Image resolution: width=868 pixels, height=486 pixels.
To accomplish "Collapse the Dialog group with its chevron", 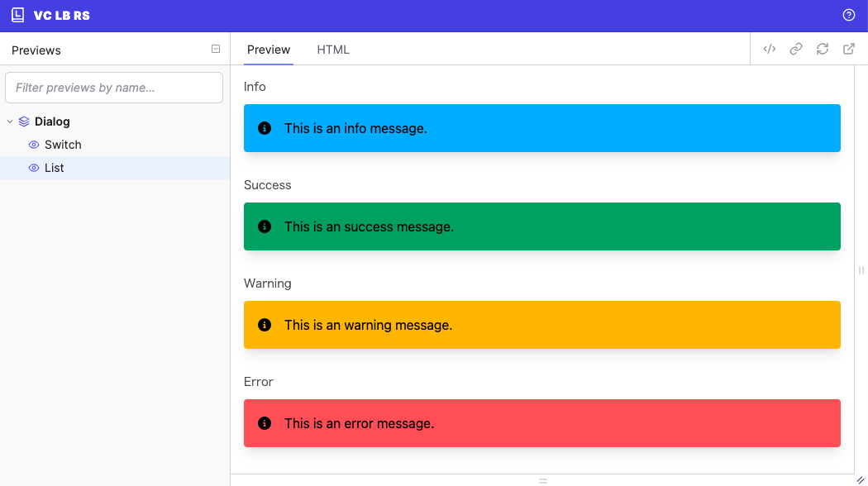I will 10,121.
